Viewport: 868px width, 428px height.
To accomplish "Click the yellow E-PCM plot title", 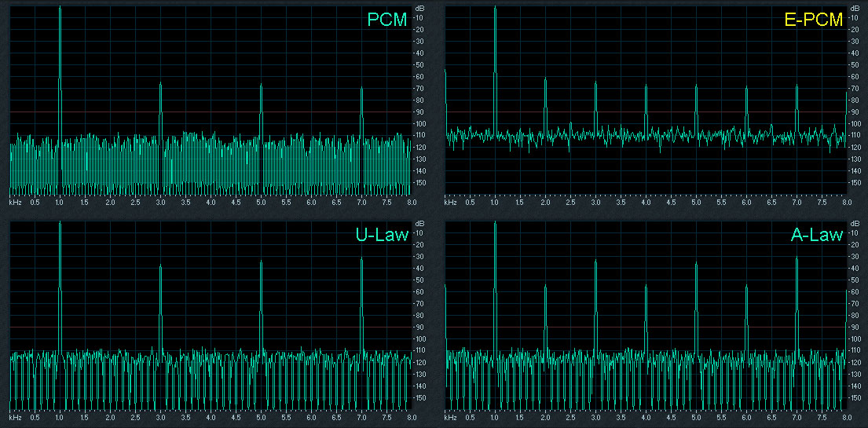I will coord(814,20).
